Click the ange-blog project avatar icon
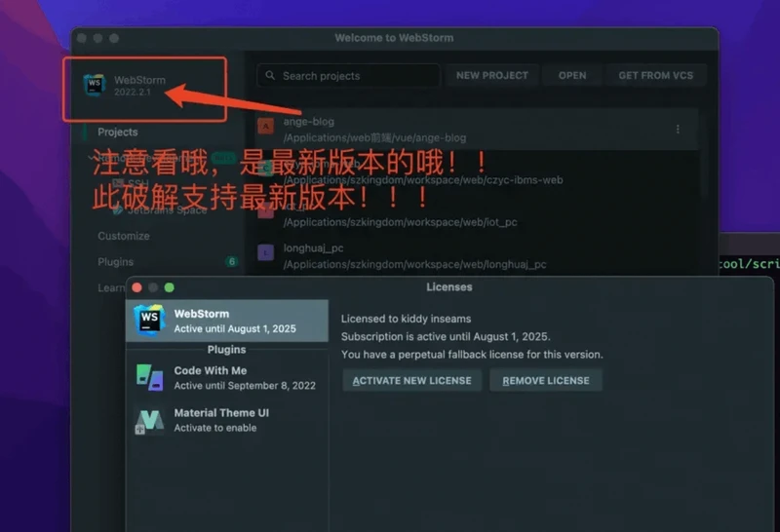 click(265, 126)
